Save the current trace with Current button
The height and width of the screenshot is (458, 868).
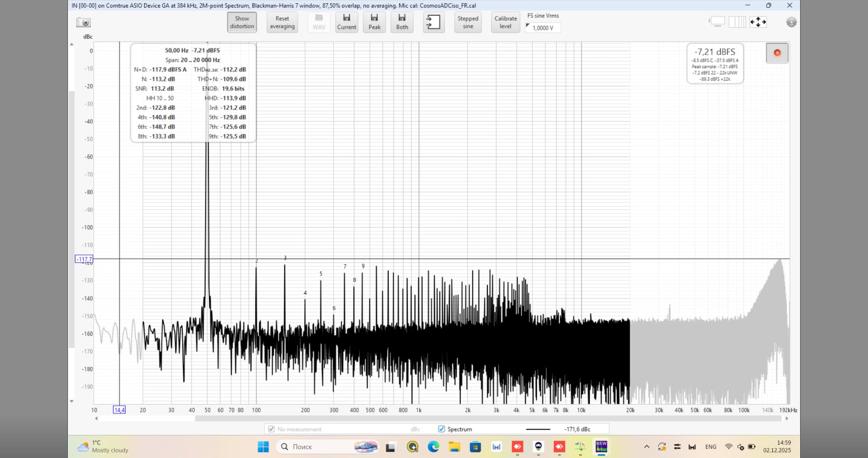[346, 22]
